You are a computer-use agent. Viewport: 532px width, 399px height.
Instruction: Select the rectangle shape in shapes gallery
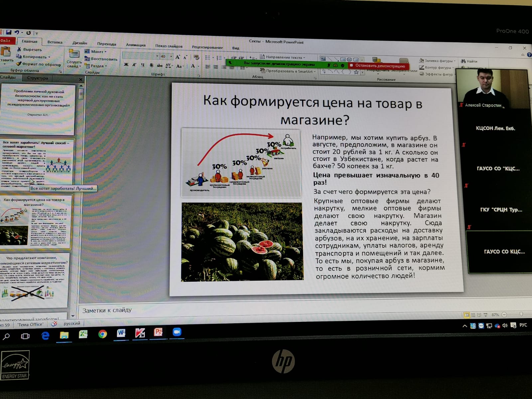tap(343, 60)
